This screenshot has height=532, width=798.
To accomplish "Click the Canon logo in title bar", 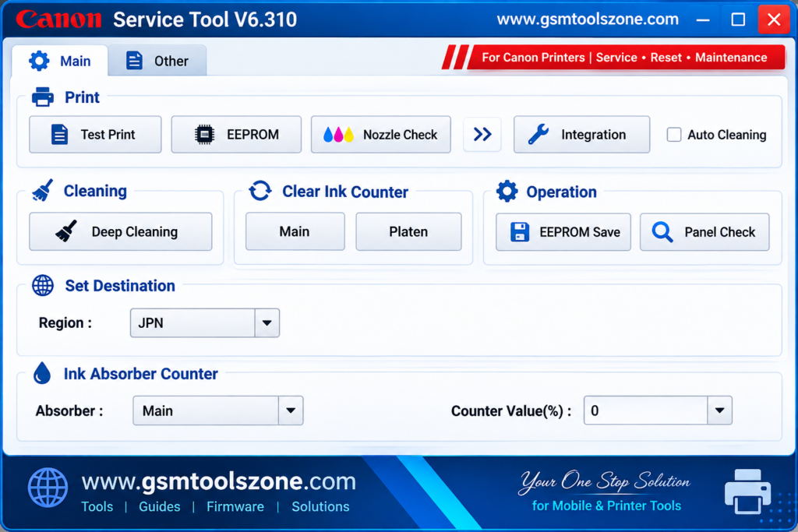I will (x=59, y=19).
